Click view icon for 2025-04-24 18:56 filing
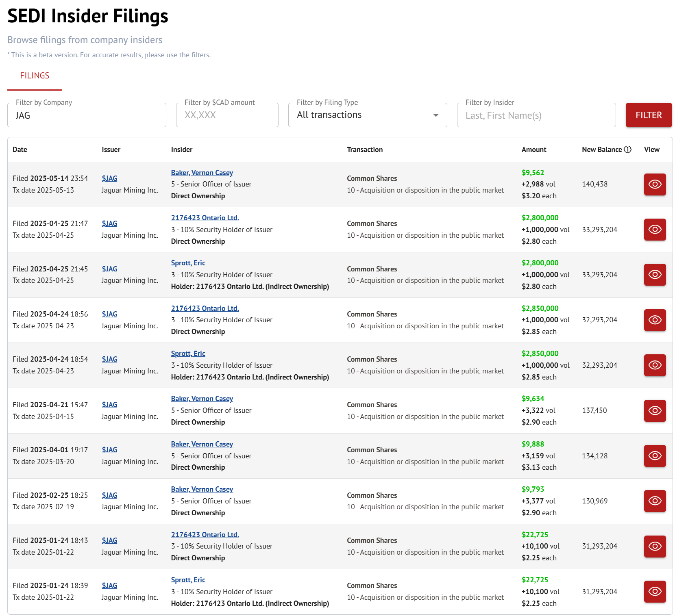 [x=654, y=320]
